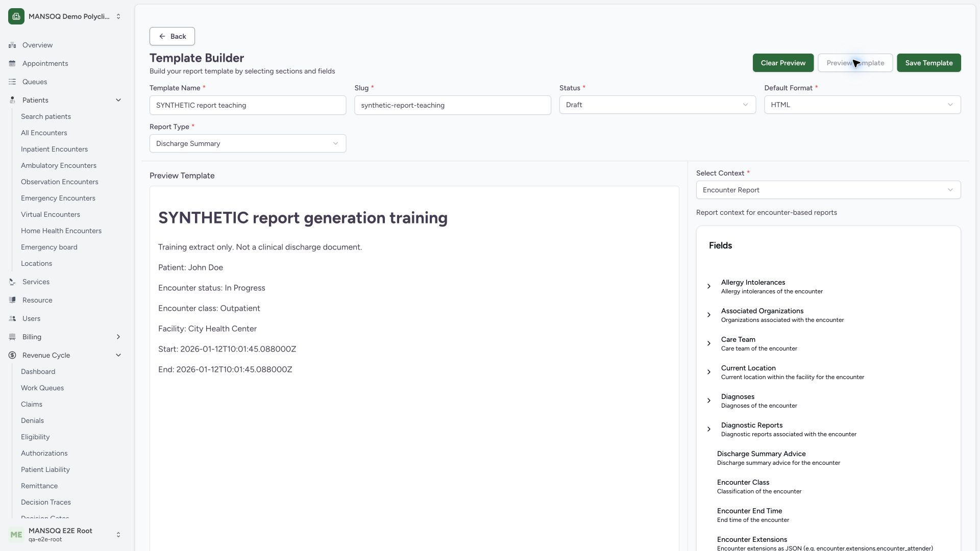Click the Services icon in sidebar
The height and width of the screenshot is (551, 980).
point(12,282)
